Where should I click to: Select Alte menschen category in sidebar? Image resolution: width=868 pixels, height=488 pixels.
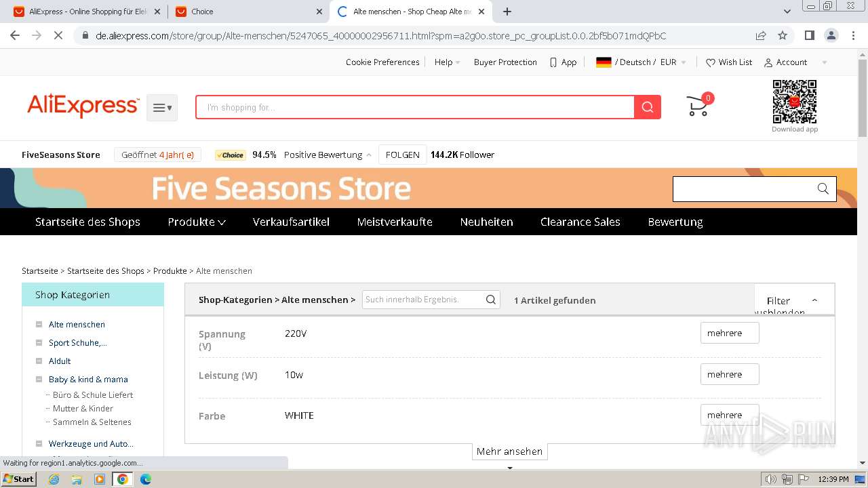(x=77, y=325)
